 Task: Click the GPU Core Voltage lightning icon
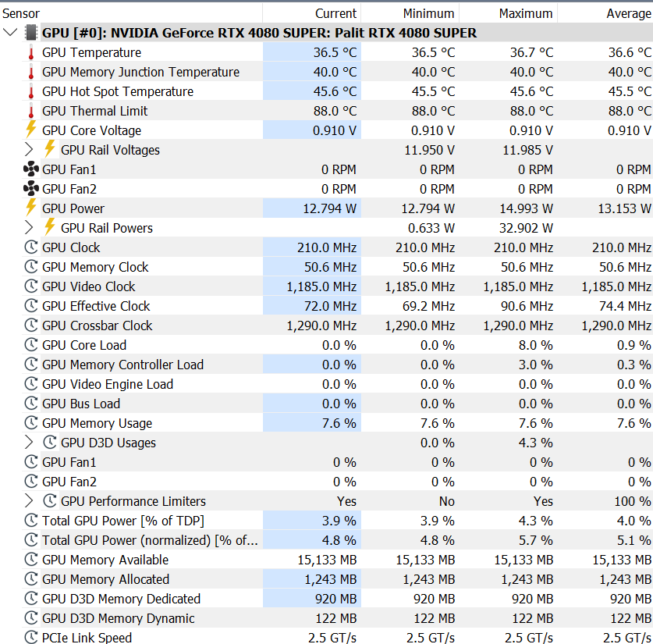[x=31, y=130]
